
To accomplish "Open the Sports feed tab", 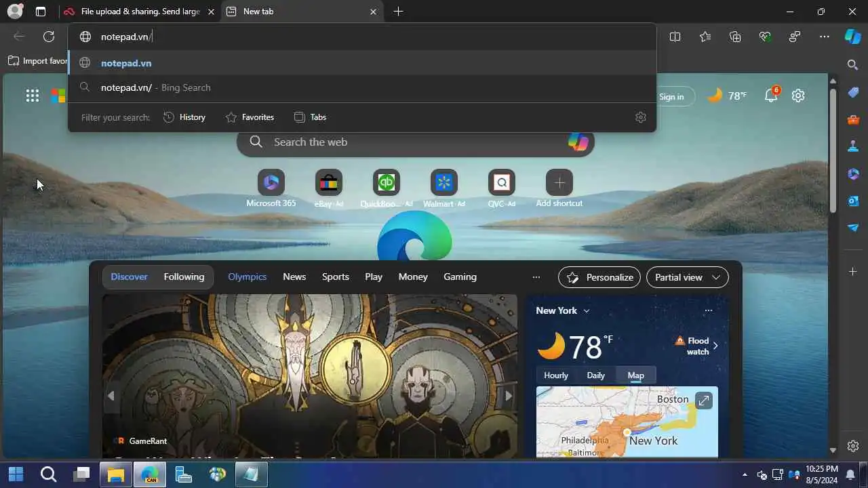I will point(336,277).
